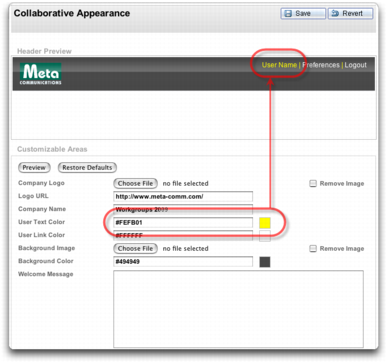Viewport: 387px width, 363px height.
Task: Click the Logo URL input field
Action: 183,196
